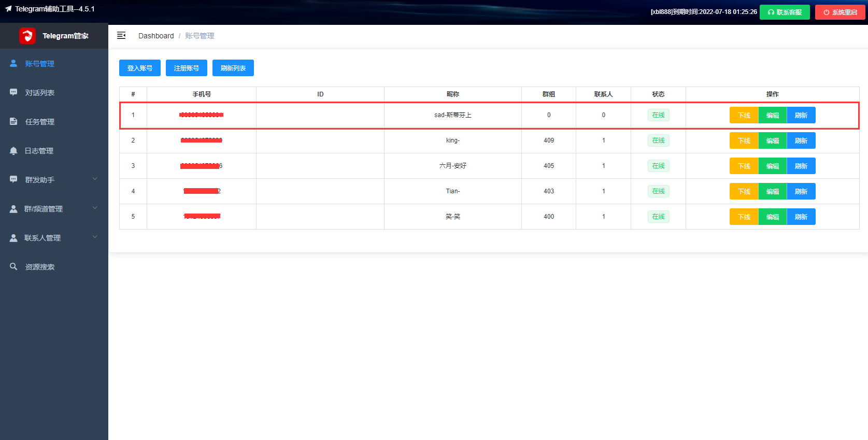The height and width of the screenshot is (440, 868).
Task: Click the 系统重启 red button
Action: click(840, 12)
